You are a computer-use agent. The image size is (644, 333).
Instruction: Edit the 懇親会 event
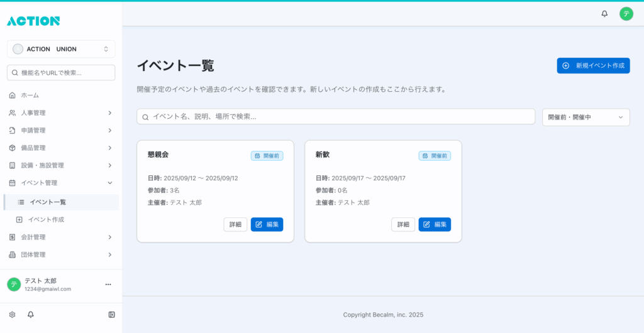(267, 224)
